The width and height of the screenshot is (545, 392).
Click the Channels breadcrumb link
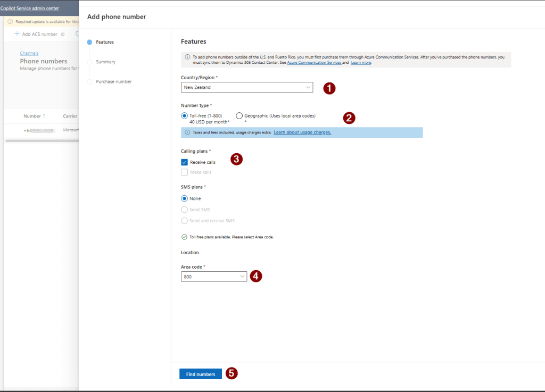click(x=29, y=53)
